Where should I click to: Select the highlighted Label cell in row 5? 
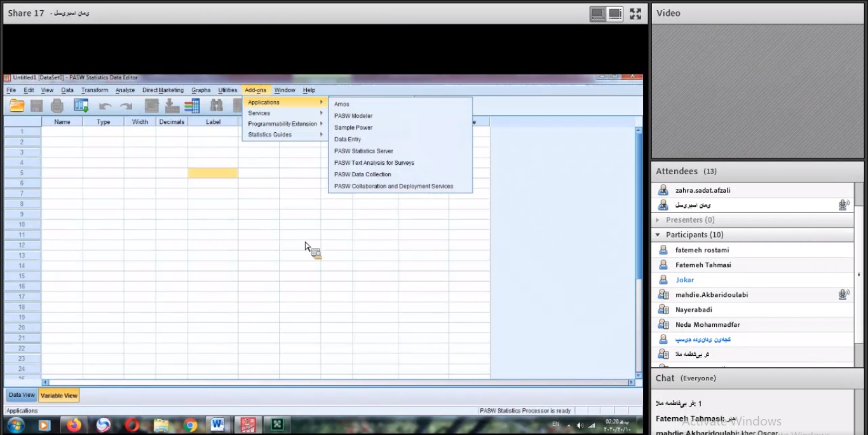pos(213,173)
